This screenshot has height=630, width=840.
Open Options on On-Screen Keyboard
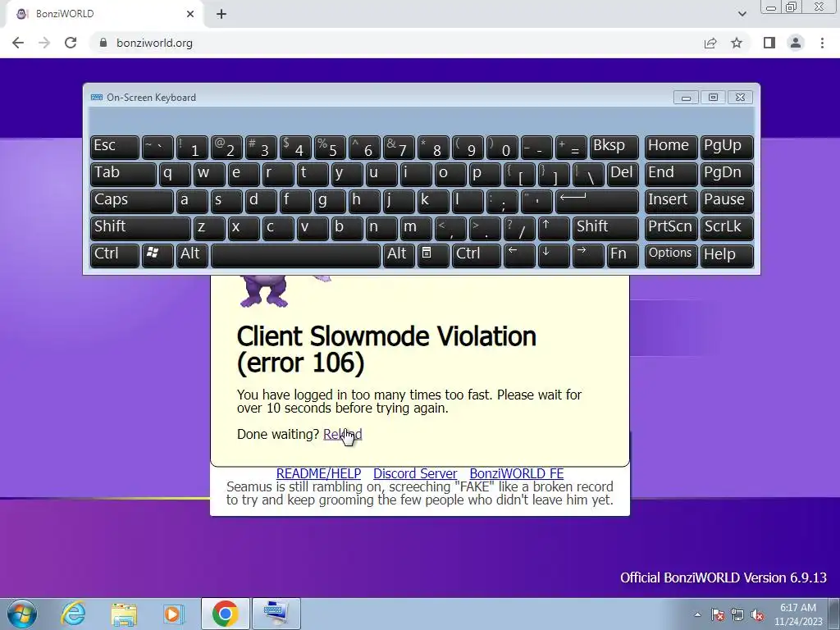click(671, 254)
